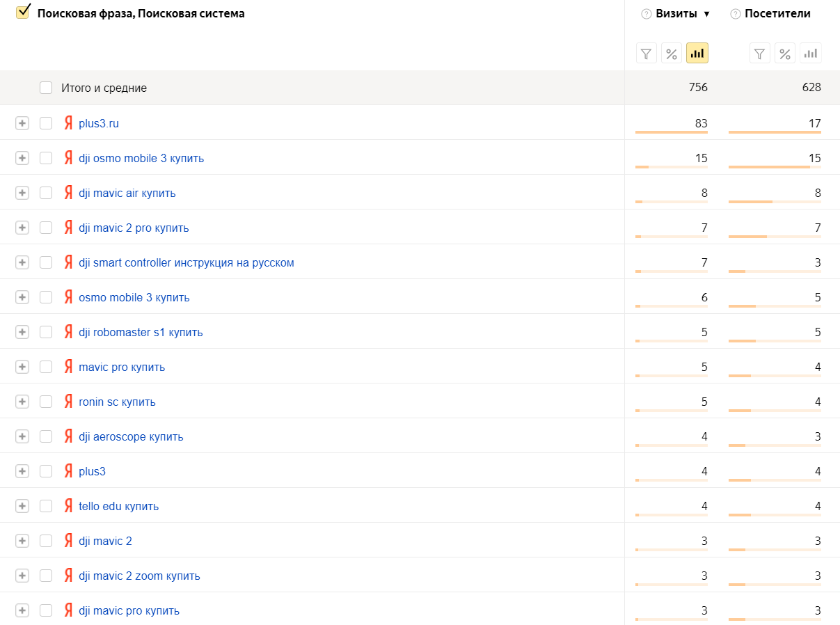Expand the mavic pro купить row
This screenshot has height=625, width=840.
click(x=22, y=367)
